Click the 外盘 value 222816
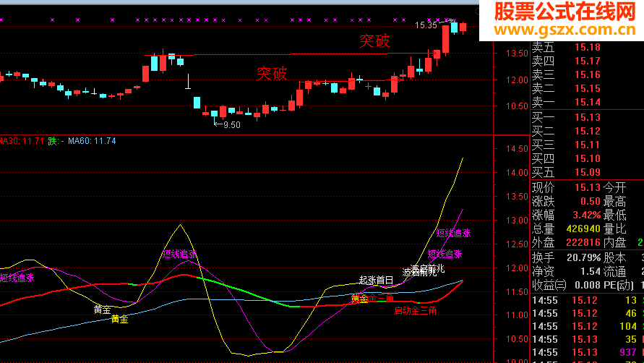 click(583, 242)
